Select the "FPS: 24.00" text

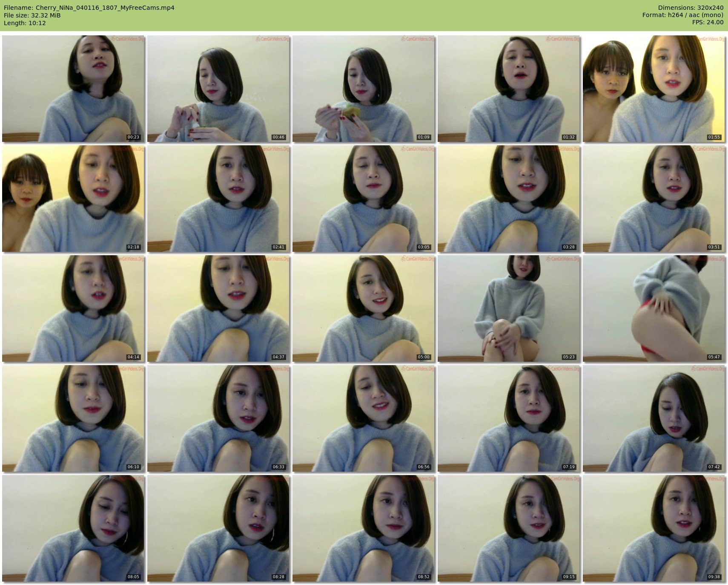(708, 23)
